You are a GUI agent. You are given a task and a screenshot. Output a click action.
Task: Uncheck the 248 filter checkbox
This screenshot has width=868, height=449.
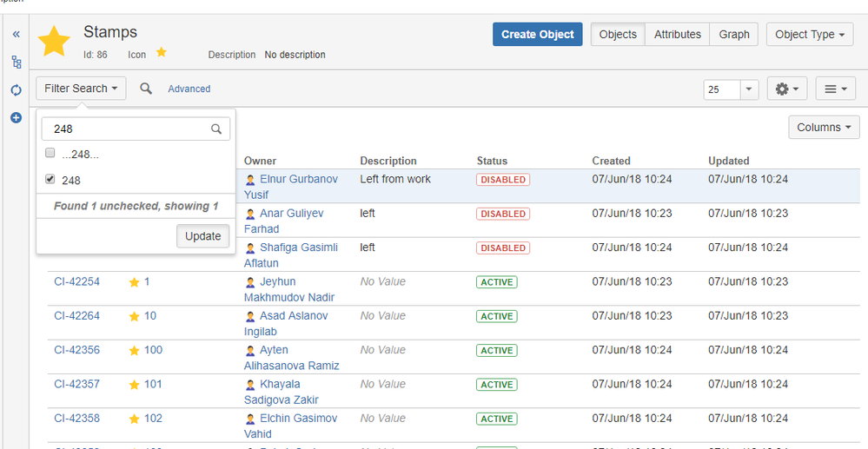tap(50, 179)
